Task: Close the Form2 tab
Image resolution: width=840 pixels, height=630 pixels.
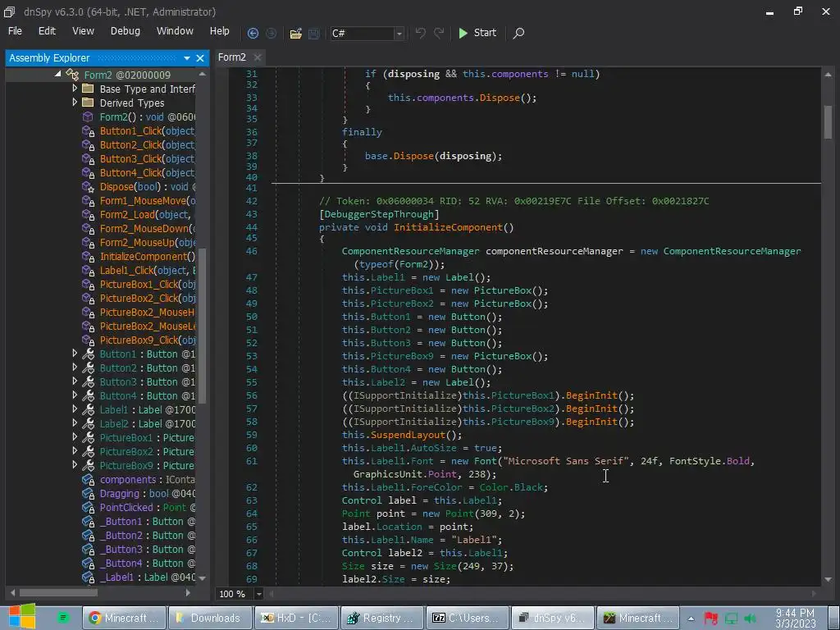Action: point(257,57)
